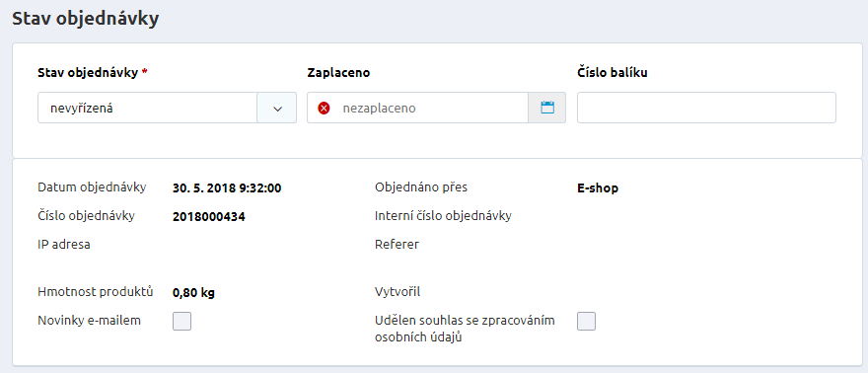This screenshot has height=373, width=868.
Task: Tick the Udělen souhlas se zpracováním checkbox
Action: 586,321
